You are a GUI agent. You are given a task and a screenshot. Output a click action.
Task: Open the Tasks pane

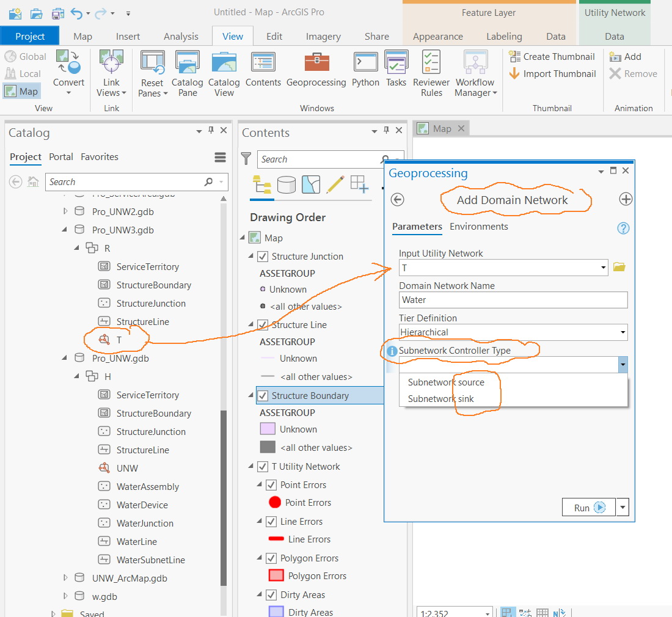pos(396,69)
